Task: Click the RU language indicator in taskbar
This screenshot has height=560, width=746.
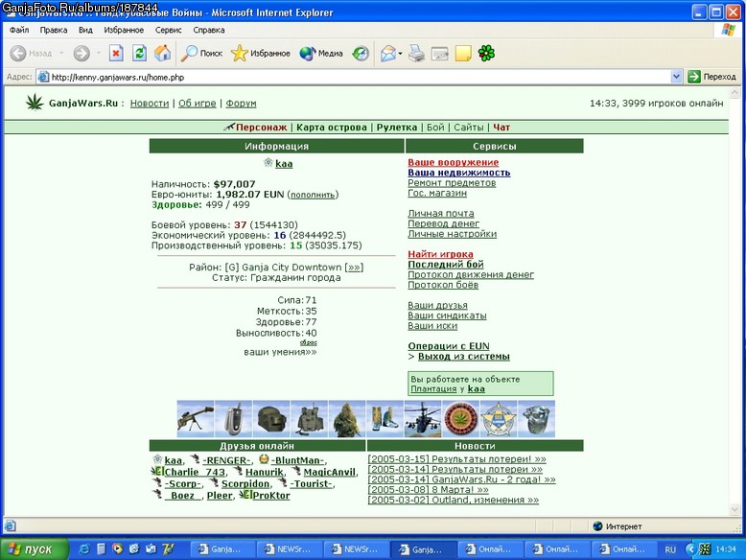Action: (670, 549)
